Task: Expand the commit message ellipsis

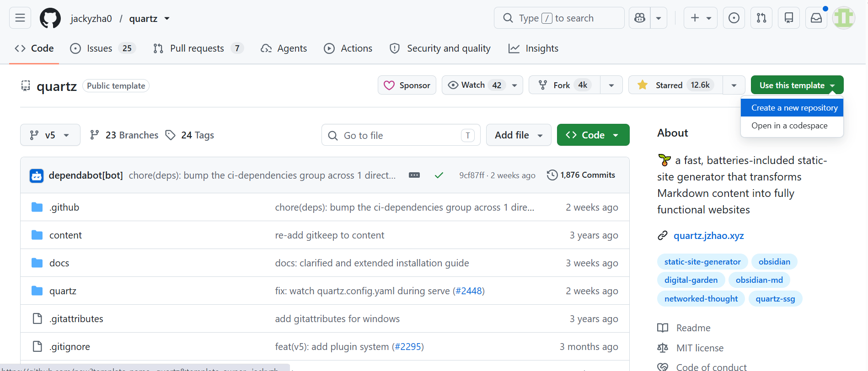Action: (414, 175)
